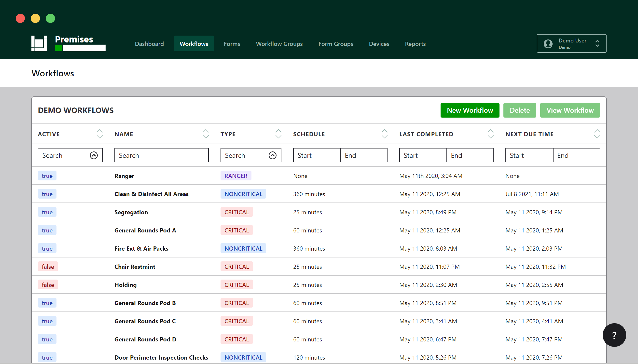Click the RANGER type badge on the Ranger row

(x=235, y=175)
